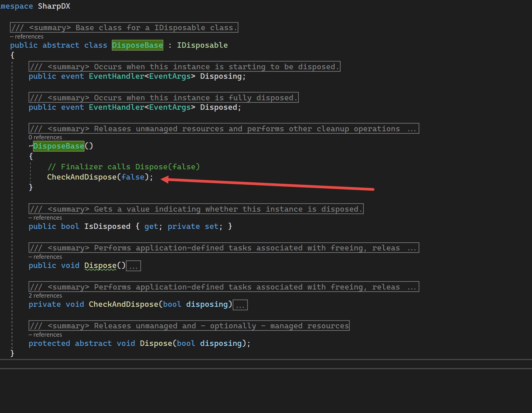Click highlighted DisposeBase class name in declaration
This screenshot has height=413, width=532.
coord(137,45)
